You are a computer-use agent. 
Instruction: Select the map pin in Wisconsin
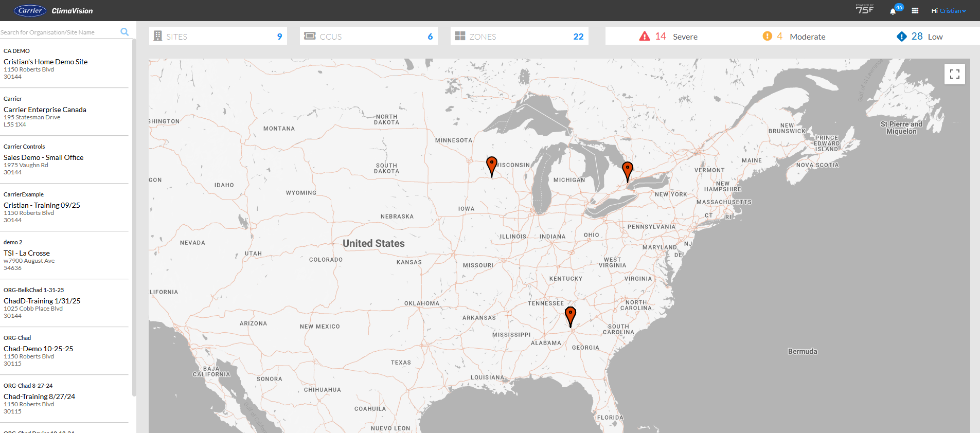click(x=492, y=167)
